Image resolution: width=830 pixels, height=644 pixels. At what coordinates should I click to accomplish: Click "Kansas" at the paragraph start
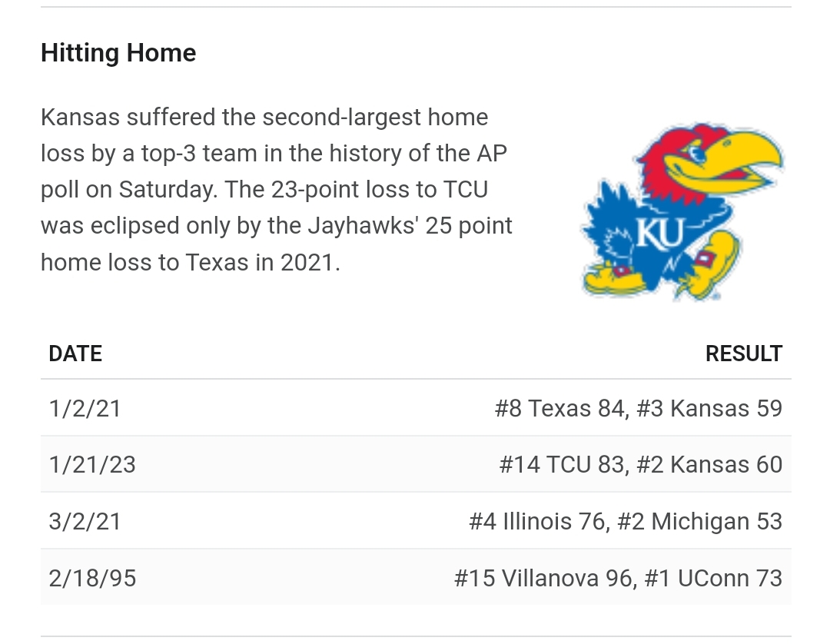point(80,118)
